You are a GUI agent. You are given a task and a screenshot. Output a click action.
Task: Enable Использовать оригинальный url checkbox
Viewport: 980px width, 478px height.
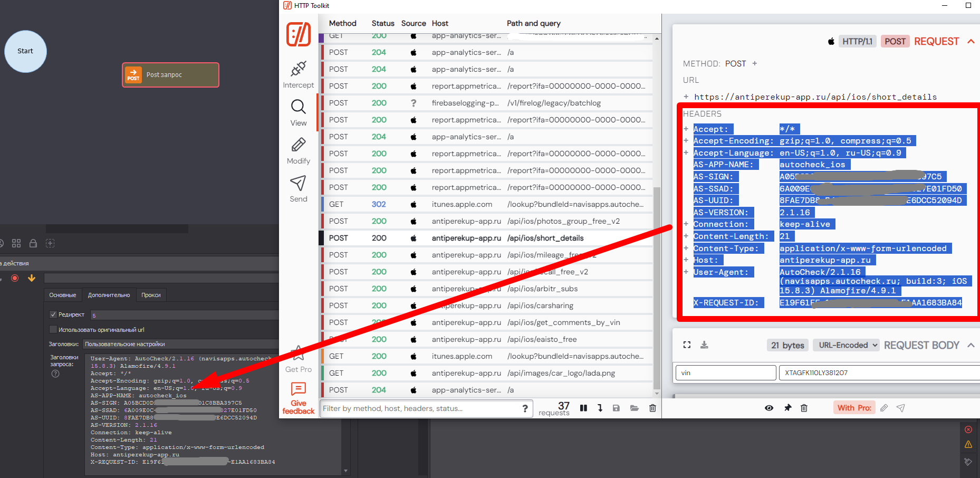click(x=53, y=330)
